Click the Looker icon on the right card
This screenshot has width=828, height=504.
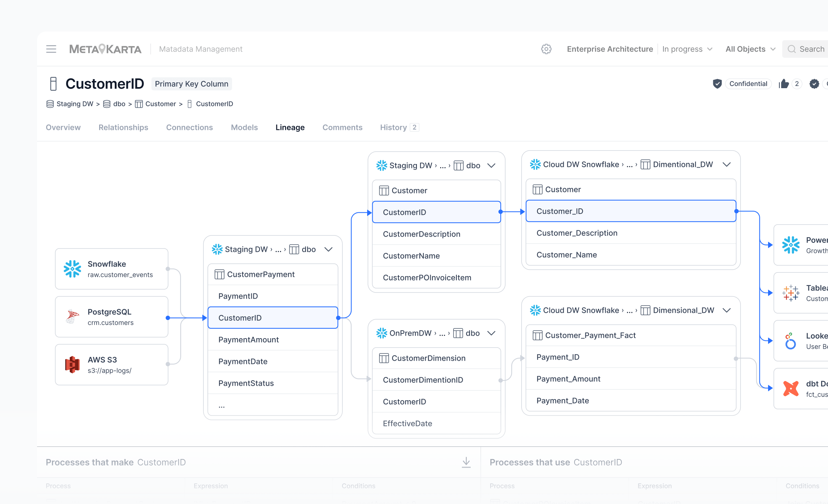coord(791,341)
